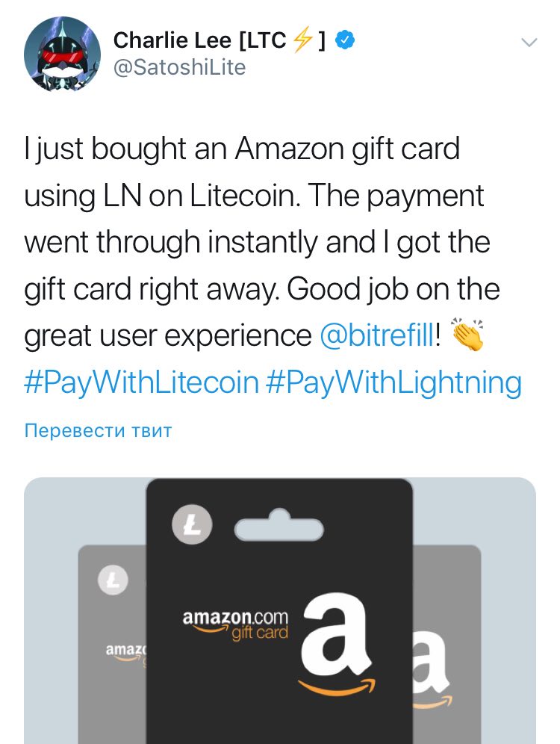Click the blue verified badge

click(345, 41)
